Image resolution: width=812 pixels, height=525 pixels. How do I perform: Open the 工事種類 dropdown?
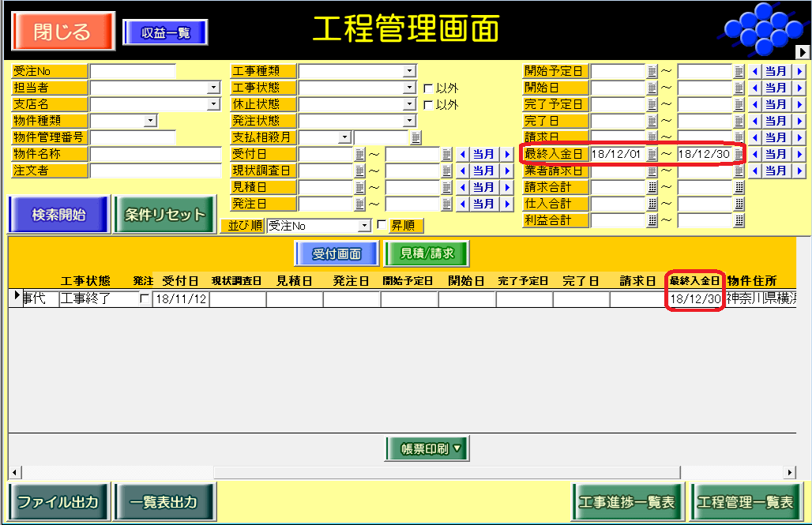409,71
